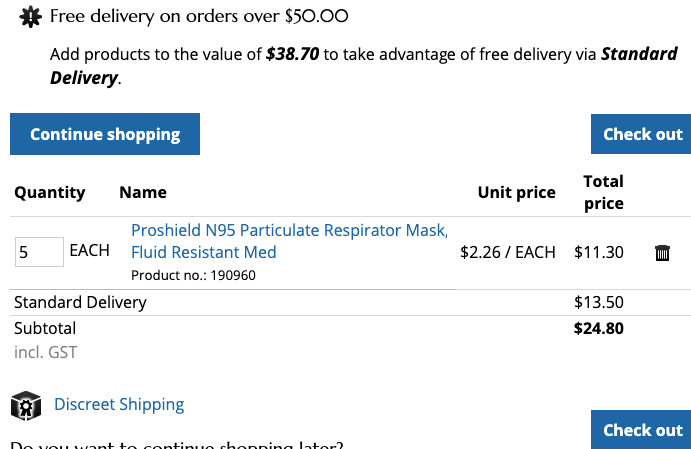Click the Standard Delivery row label

pyautogui.click(x=80, y=302)
